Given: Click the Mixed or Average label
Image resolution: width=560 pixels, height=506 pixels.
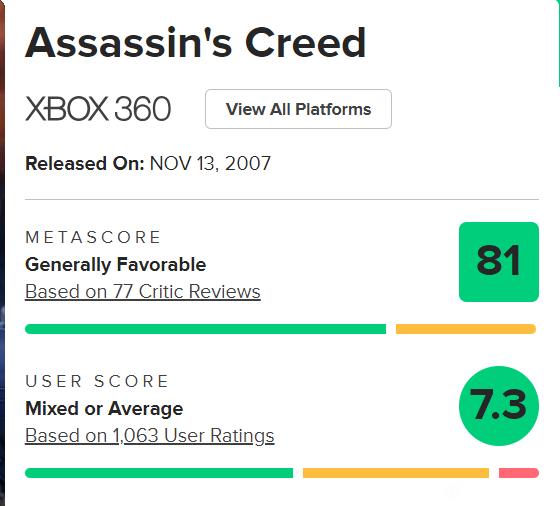Looking at the screenshot, I should pyautogui.click(x=104, y=409).
